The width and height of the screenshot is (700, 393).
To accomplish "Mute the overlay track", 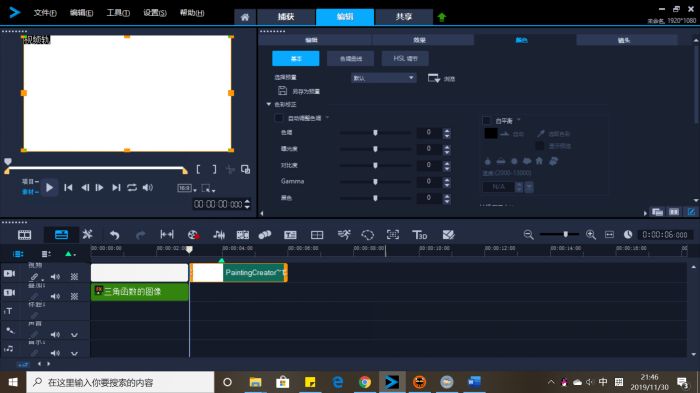I will [55, 296].
